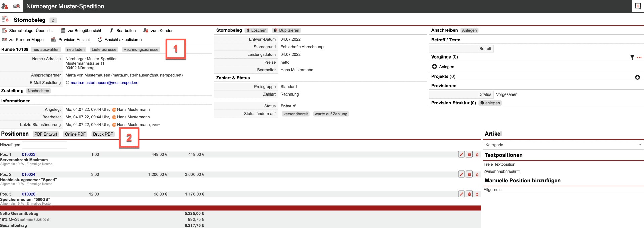The height and width of the screenshot is (228, 644).
Task: Select Provision-Ansicht in the toolbar
Action: coord(71,40)
